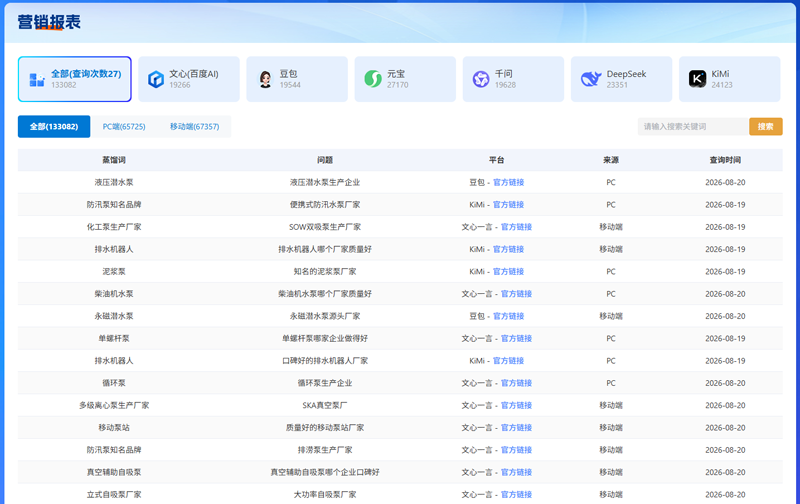Screen dimensions: 800x504
Task: Click the 排涝泵生产厂家 question cell
Action: click(324, 450)
